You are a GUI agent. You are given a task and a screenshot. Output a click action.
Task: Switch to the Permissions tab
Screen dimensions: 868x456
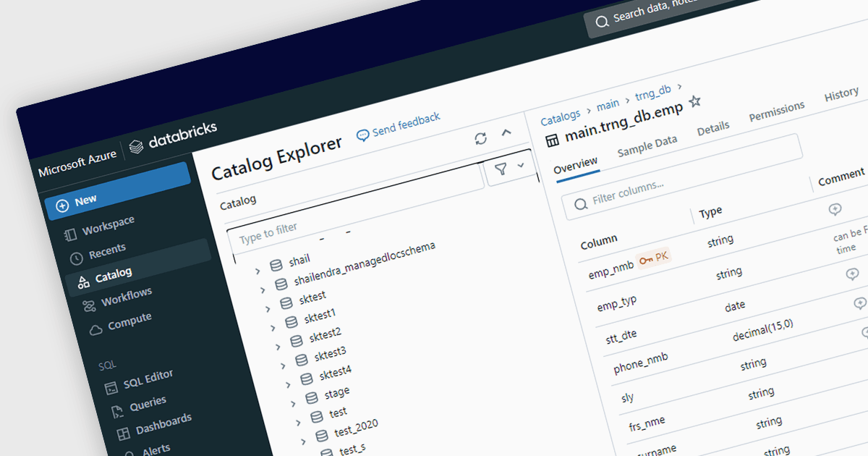click(x=777, y=111)
